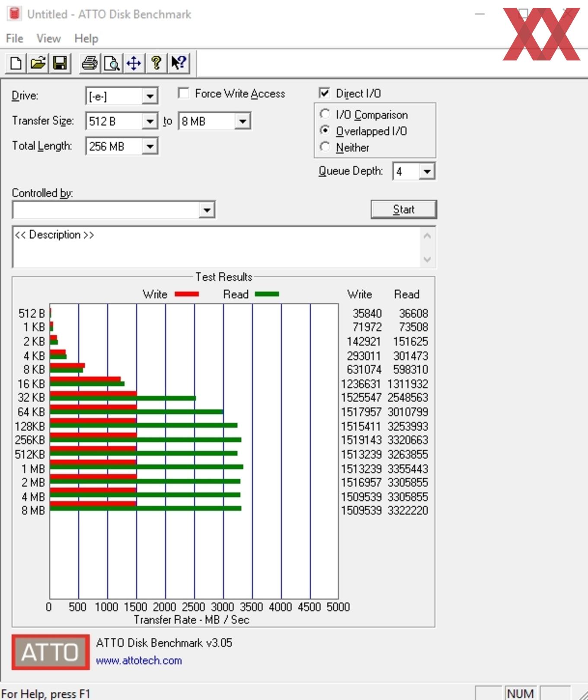Click the Description box scroll down arrow
Viewport: 588px width, 700px height.
427,259
